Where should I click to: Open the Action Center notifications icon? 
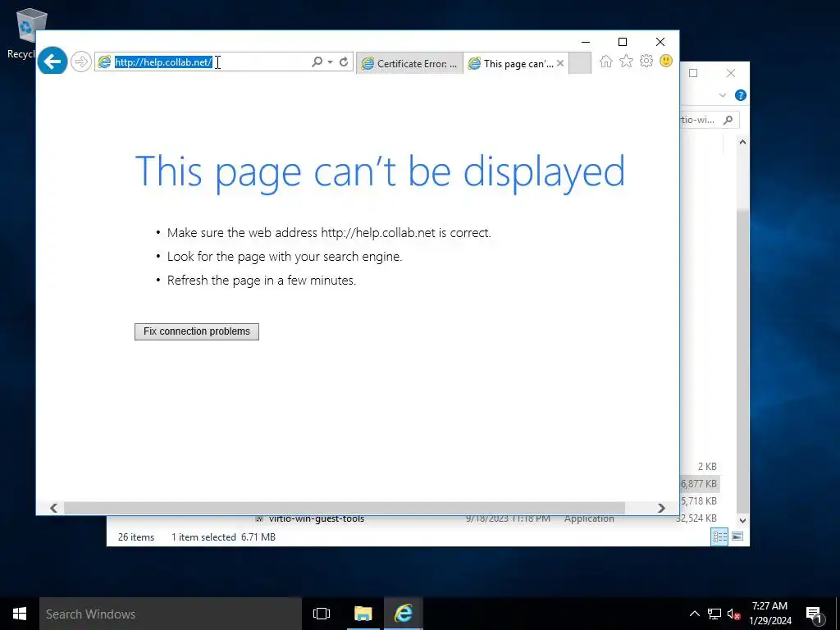click(x=814, y=614)
